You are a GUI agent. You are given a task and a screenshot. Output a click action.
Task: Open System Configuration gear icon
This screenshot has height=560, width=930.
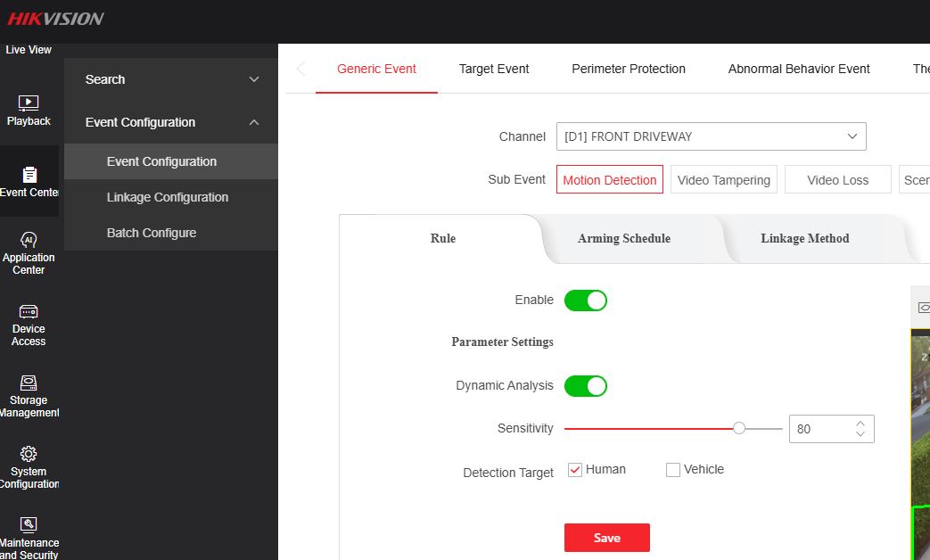tap(29, 454)
